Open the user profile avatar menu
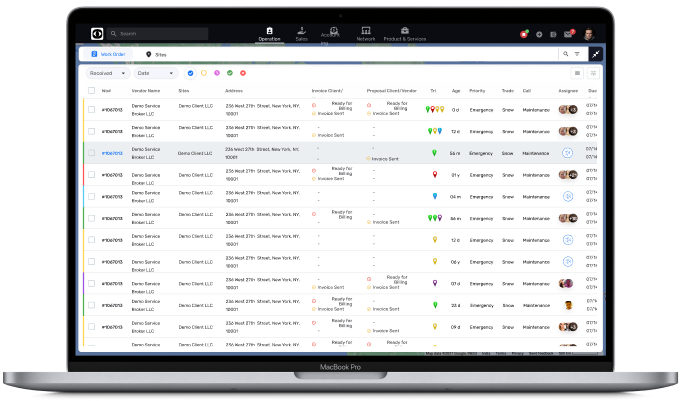Viewport: 682px width, 401px height. pos(588,34)
